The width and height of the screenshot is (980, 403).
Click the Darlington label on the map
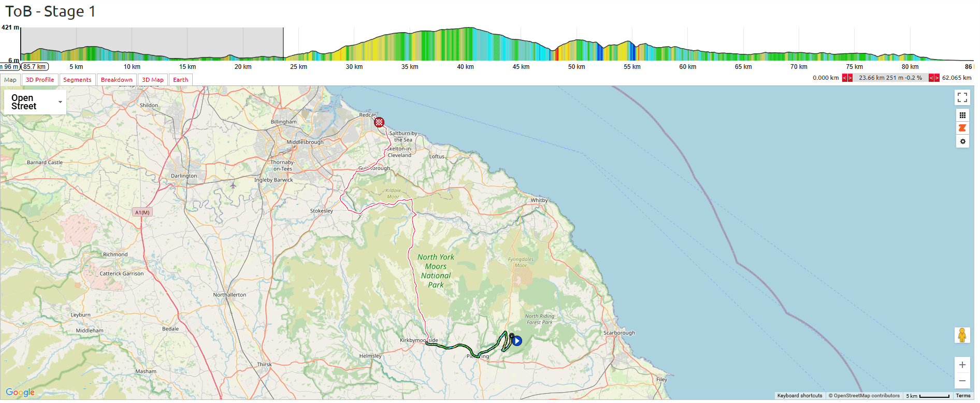184,176
